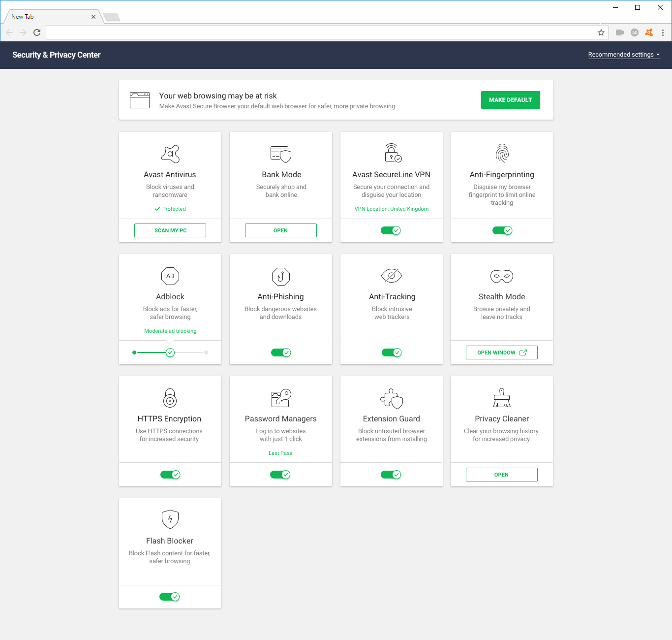Go back with the back arrow

point(9,32)
